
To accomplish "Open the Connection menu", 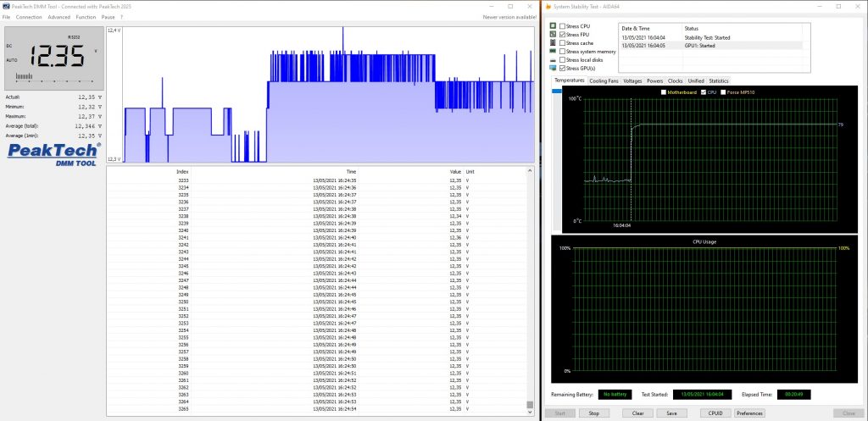I will pos(29,17).
